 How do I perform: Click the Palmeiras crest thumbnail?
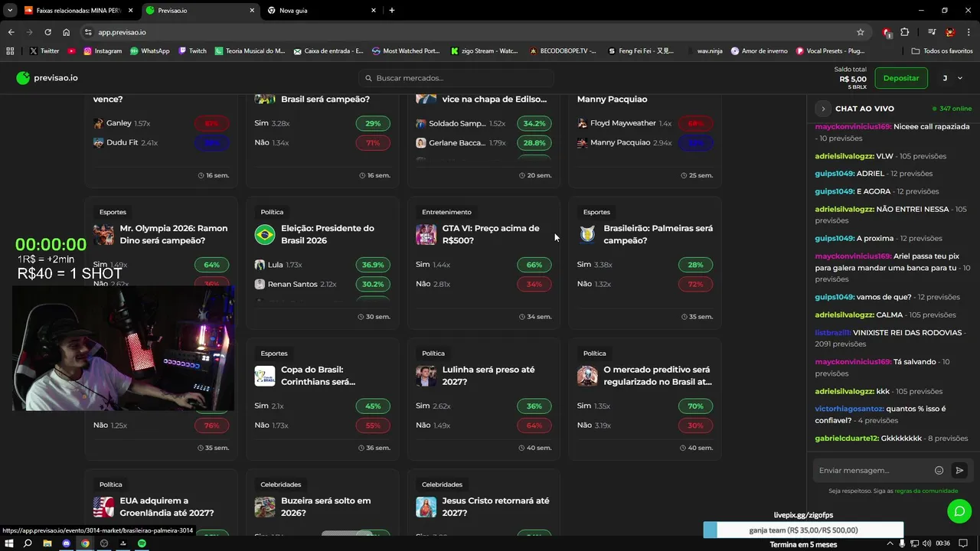click(587, 234)
